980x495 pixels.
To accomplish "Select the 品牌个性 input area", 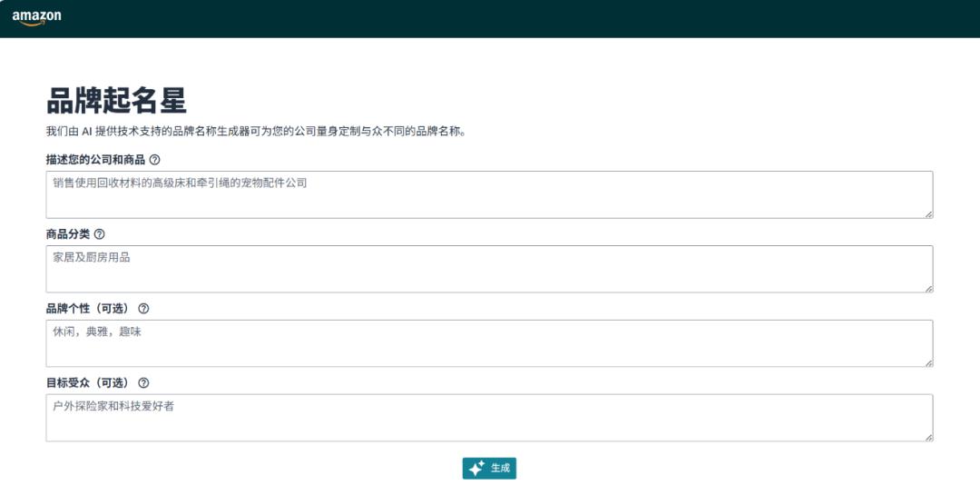I will click(x=489, y=343).
